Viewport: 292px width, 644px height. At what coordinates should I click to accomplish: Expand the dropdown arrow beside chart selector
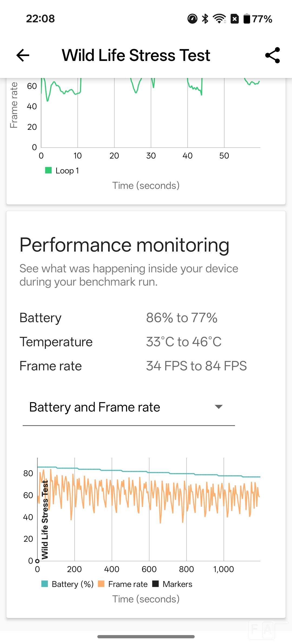pyautogui.click(x=218, y=406)
